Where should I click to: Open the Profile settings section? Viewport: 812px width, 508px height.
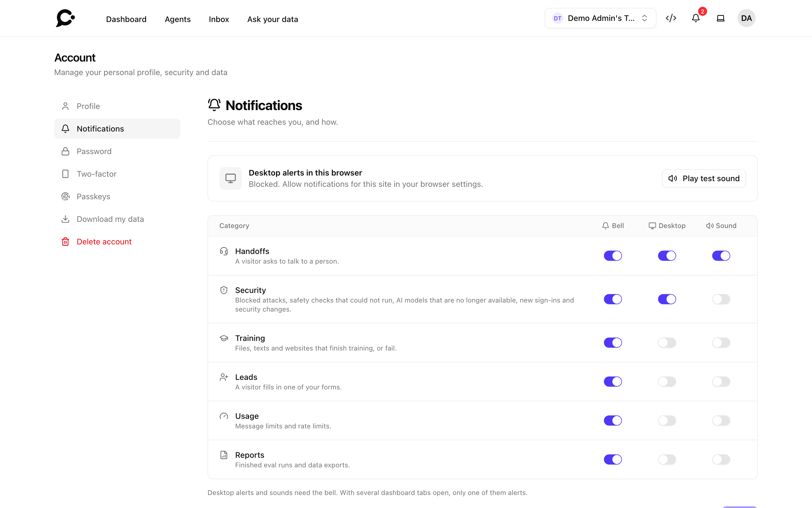tap(117, 106)
